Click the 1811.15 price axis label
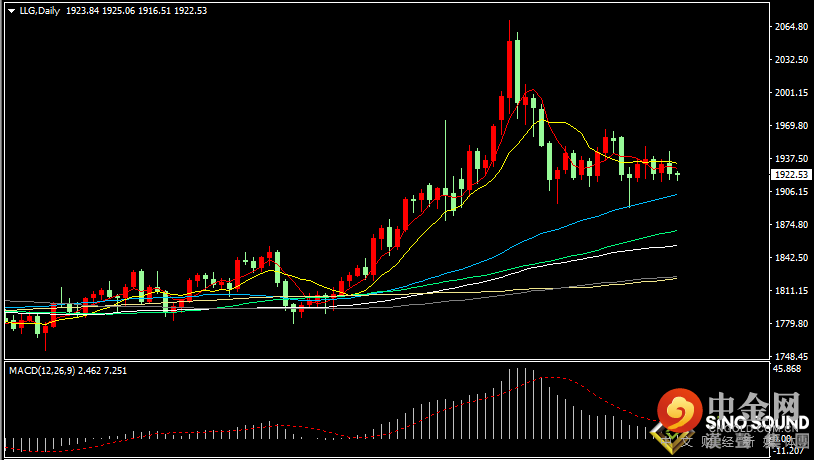814x460 pixels. coord(792,291)
